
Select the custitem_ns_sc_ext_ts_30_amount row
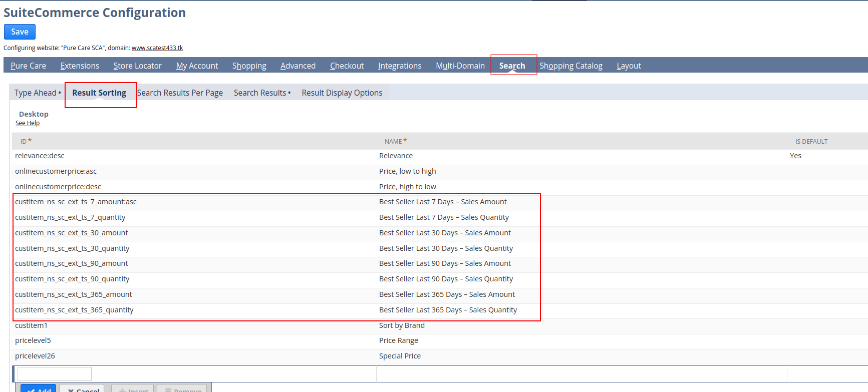pyautogui.click(x=72, y=233)
